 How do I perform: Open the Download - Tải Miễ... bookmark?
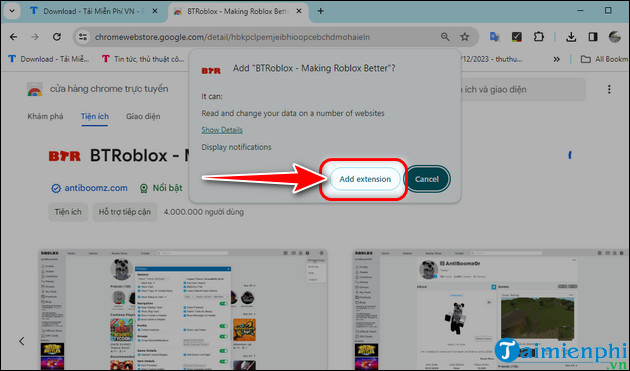coord(49,59)
